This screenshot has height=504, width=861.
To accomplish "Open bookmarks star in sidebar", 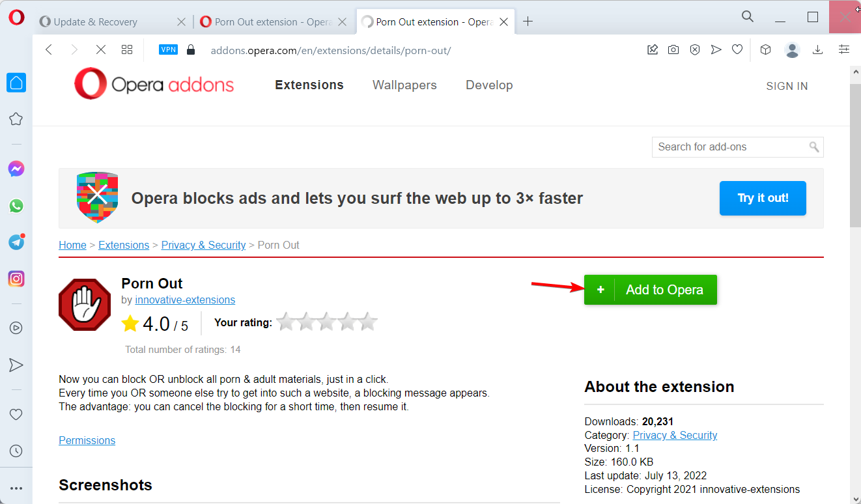I will (x=16, y=119).
